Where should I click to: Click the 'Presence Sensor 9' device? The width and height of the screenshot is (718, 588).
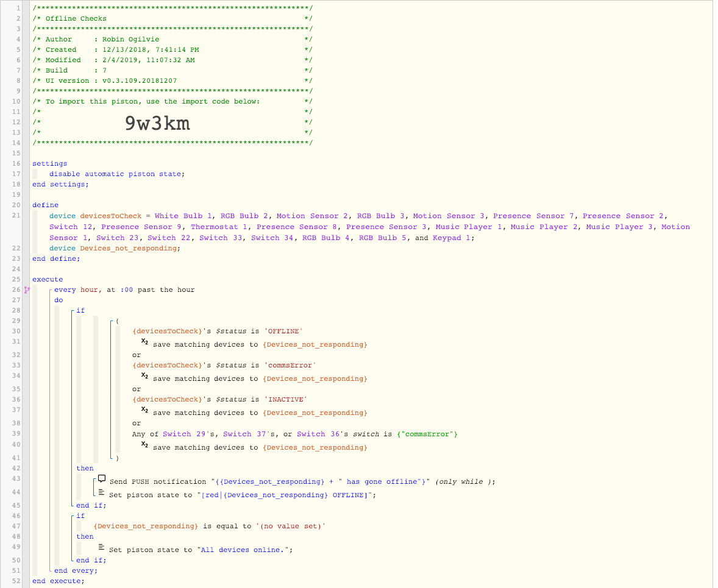(141, 227)
